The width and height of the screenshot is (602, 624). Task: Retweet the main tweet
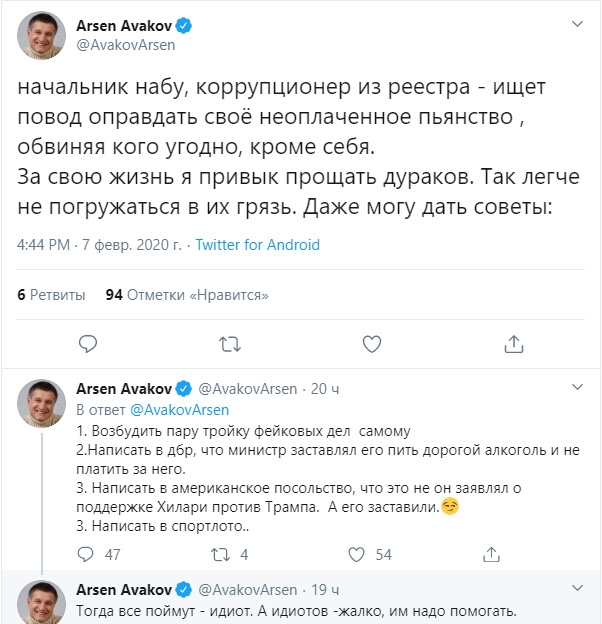[230, 344]
